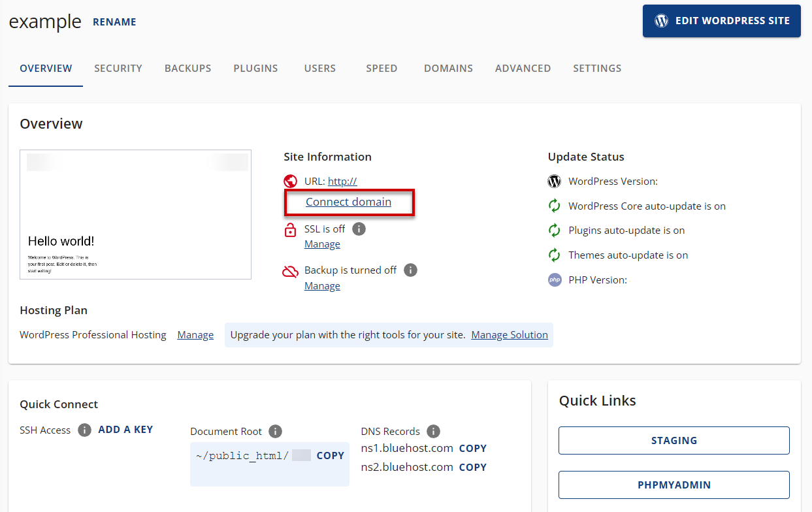Screen dimensions: 812x512
Task: Click the PHP icon beside PHP Version
Action: [555, 280]
